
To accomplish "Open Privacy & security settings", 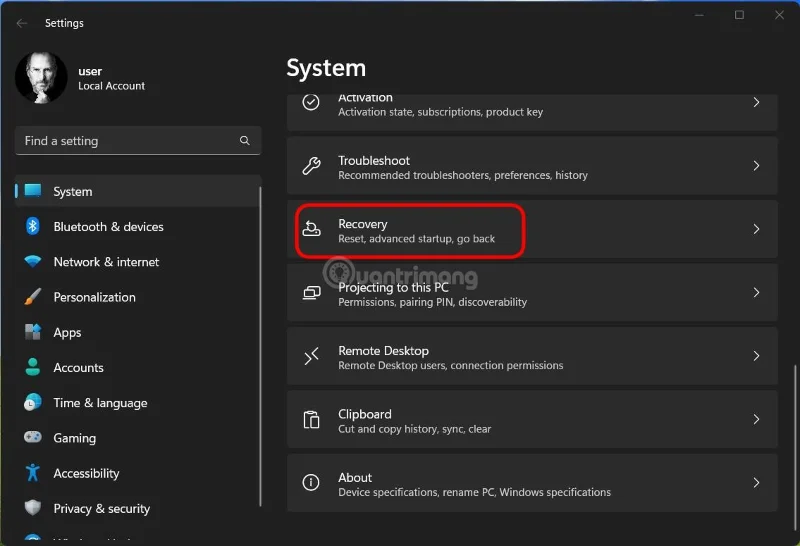I will coord(138,508).
